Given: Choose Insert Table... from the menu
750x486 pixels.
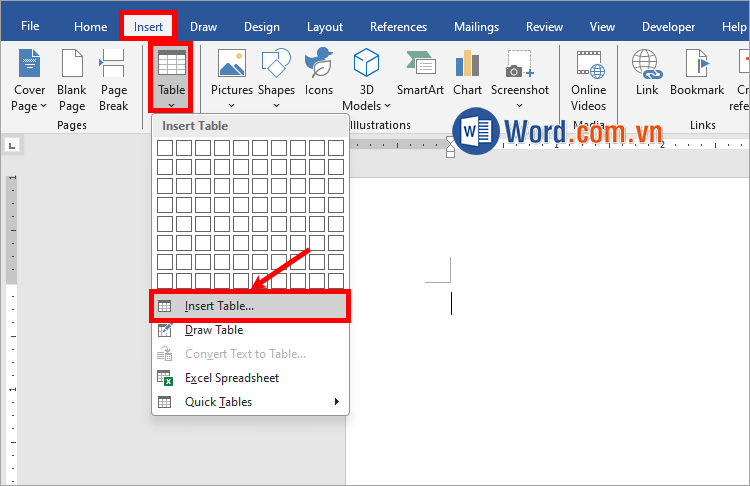Looking at the screenshot, I should click(250, 306).
